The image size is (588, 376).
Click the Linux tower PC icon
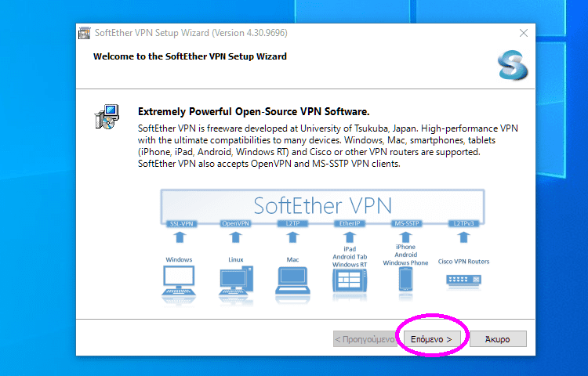236,281
